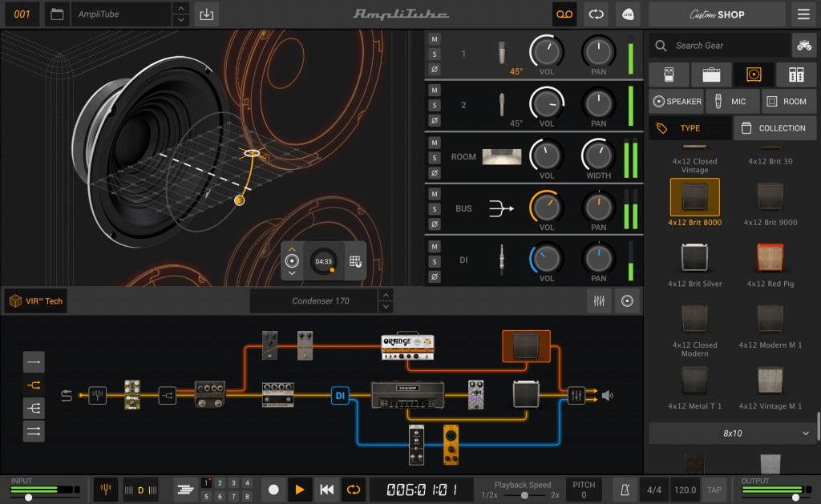Image resolution: width=821 pixels, height=504 pixels.
Task: Open the Custom Shop
Action: coord(716,14)
